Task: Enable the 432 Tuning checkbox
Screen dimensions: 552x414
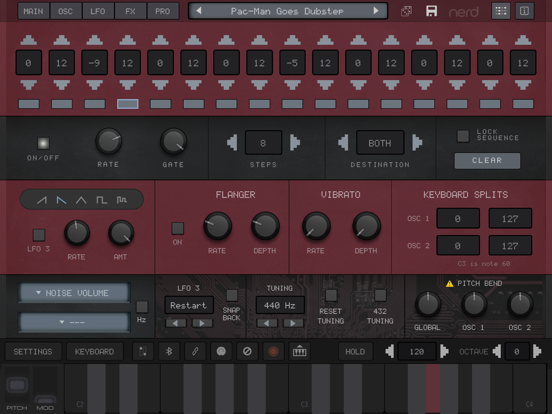Action: pyautogui.click(x=380, y=295)
